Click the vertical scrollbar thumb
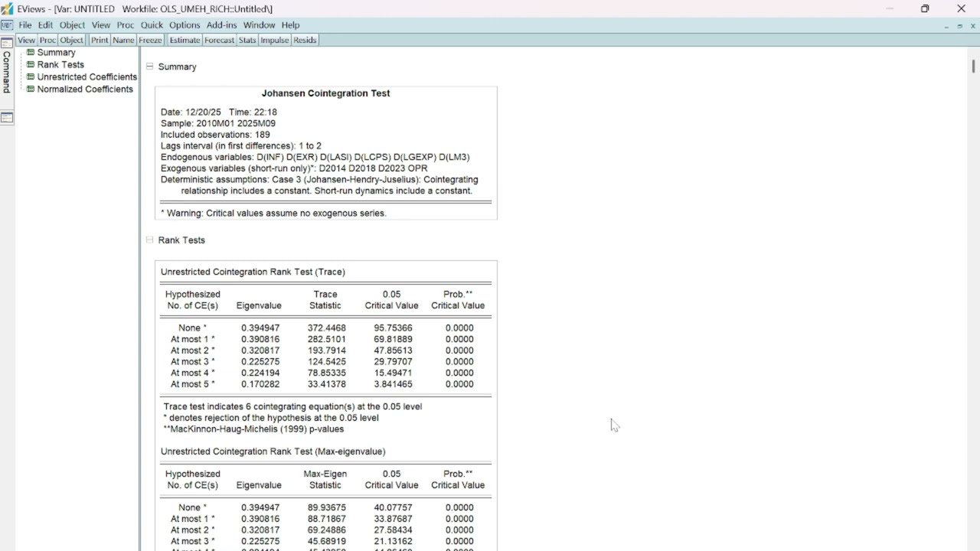 pyautogui.click(x=974, y=66)
